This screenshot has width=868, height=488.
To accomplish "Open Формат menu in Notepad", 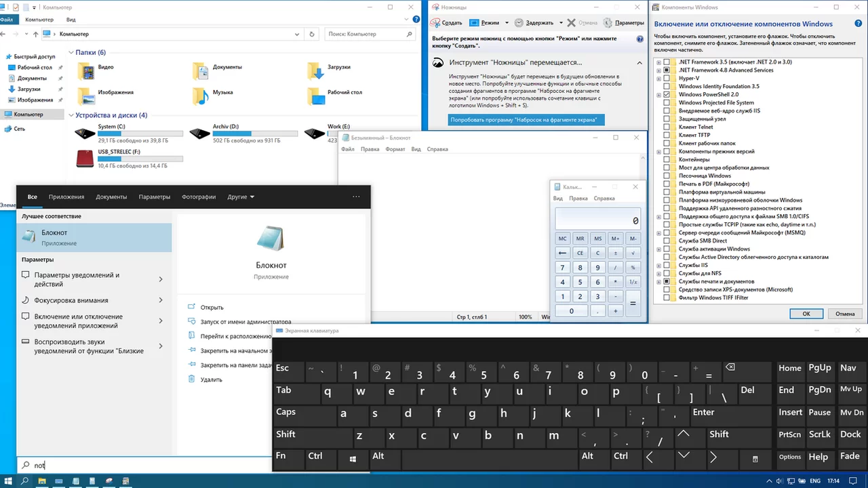I will (395, 149).
